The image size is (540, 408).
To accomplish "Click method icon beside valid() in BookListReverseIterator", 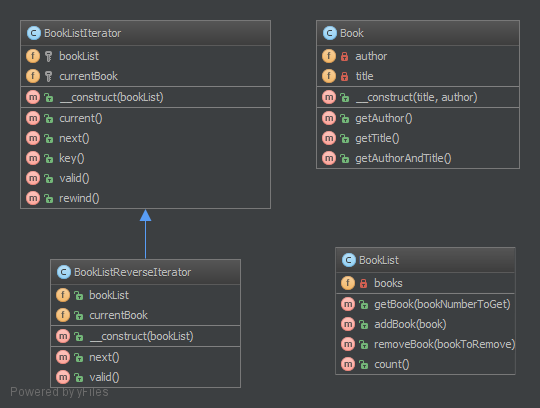I will click(63, 377).
